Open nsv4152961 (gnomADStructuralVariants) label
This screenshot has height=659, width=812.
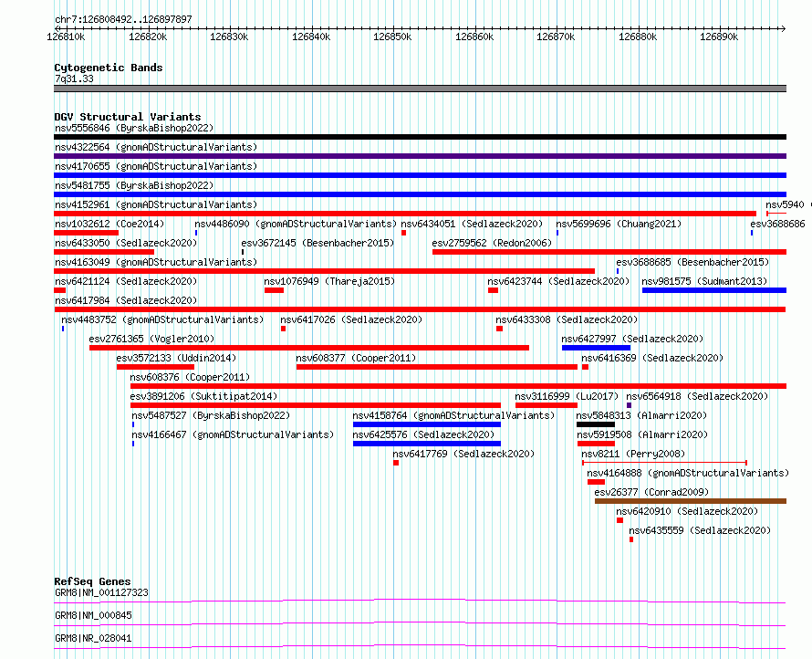(156, 204)
